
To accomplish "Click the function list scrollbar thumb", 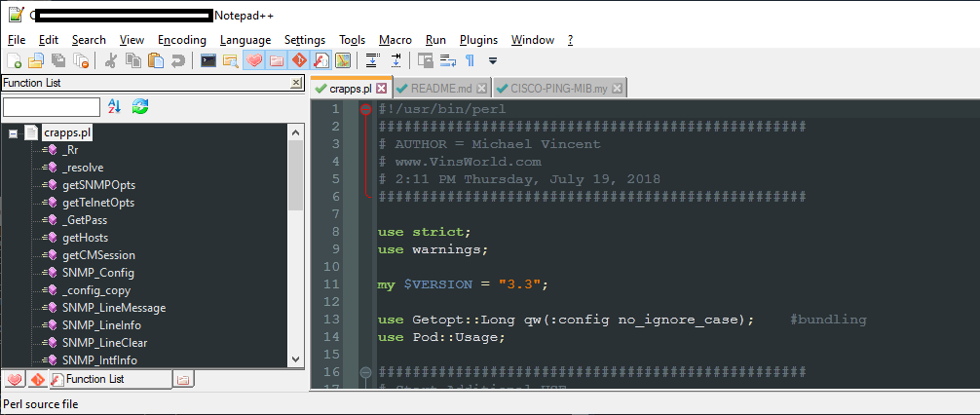I will 296,175.
